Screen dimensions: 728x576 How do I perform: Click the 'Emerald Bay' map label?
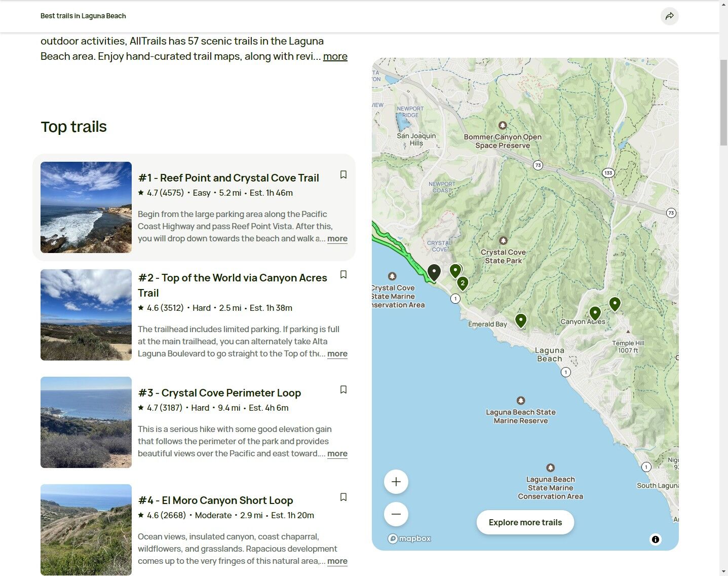(487, 324)
